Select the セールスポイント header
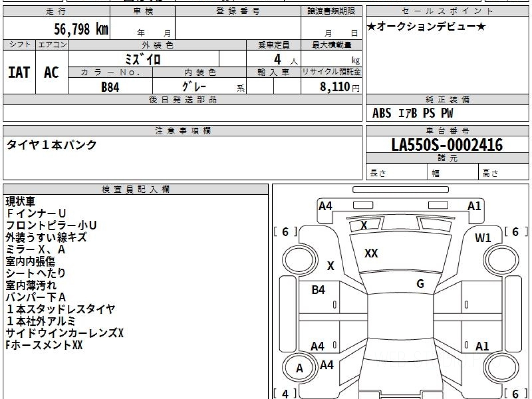The height and width of the screenshot is (399, 532). tap(447, 12)
